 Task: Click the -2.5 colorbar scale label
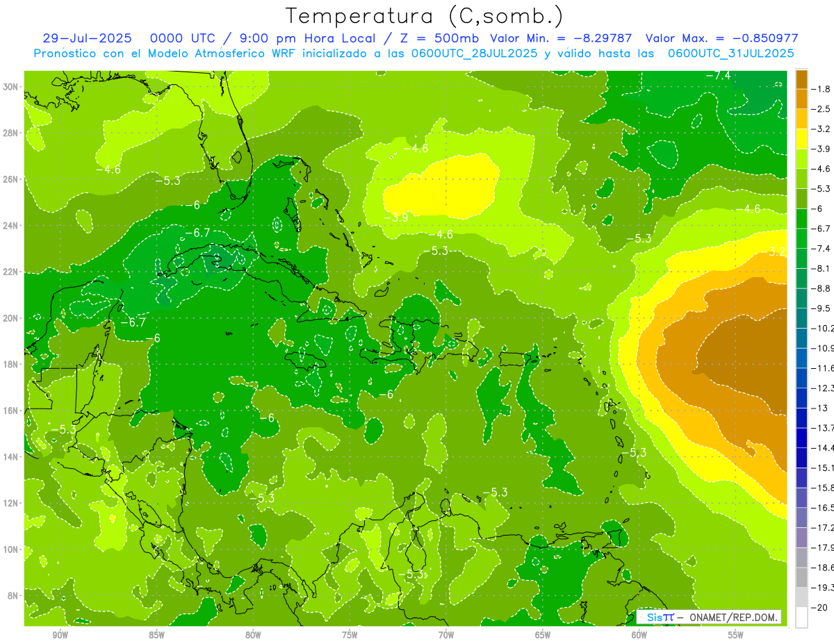[x=821, y=109]
